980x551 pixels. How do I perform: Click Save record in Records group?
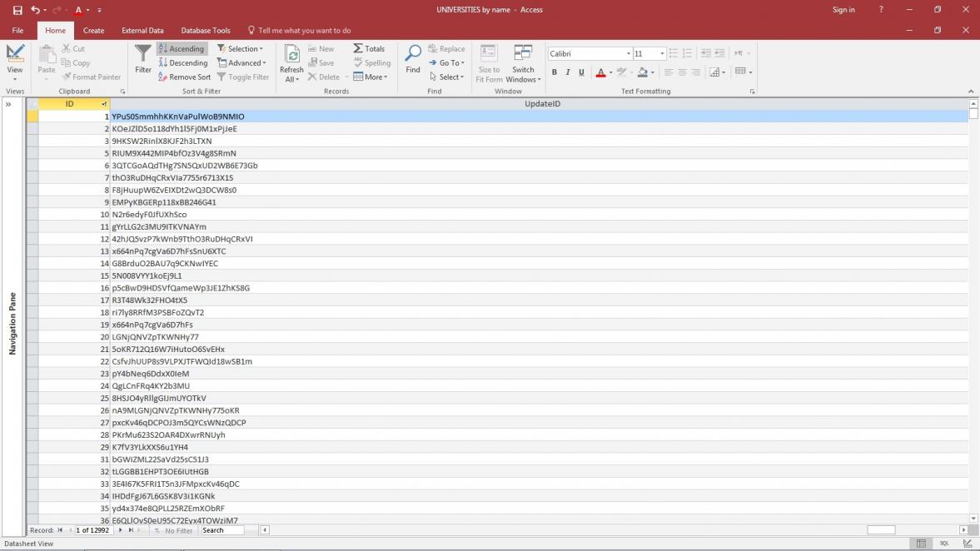321,63
